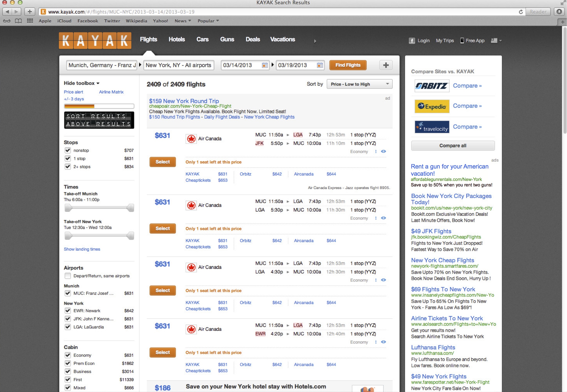Go to the Hotels tab

click(x=177, y=39)
